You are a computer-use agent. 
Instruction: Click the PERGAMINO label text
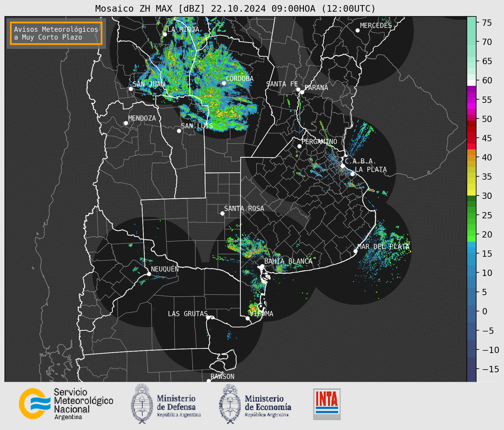click(319, 141)
